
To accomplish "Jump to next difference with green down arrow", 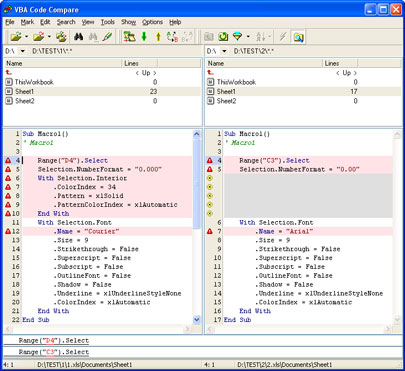I will (144, 37).
